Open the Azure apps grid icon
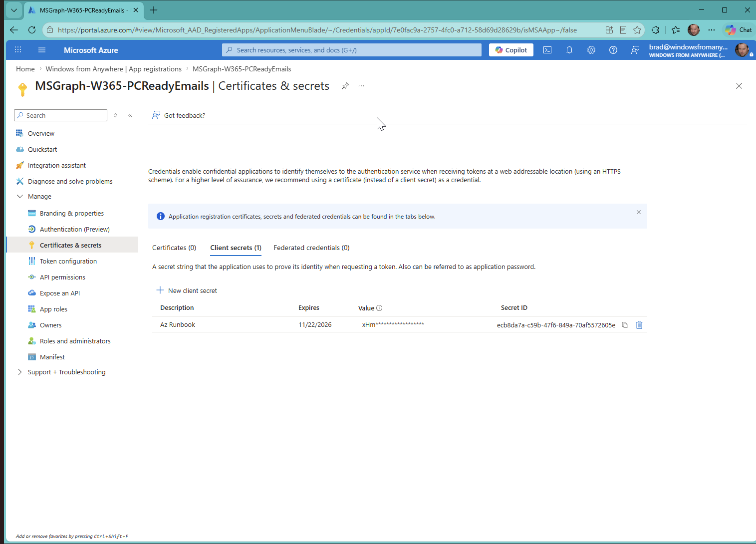The width and height of the screenshot is (756, 544). (x=18, y=50)
